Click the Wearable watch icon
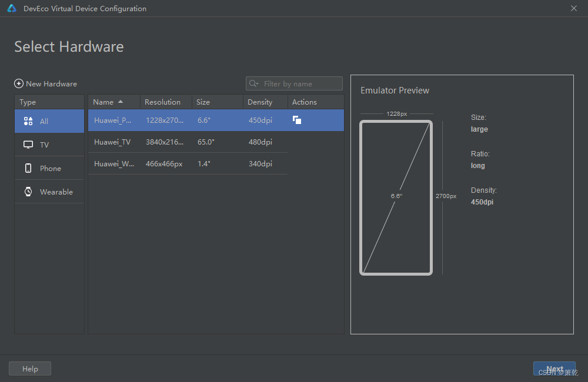 coord(28,192)
